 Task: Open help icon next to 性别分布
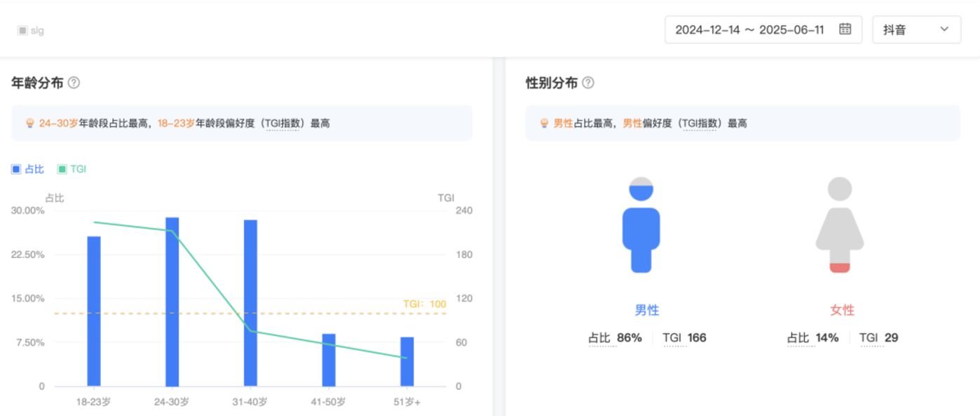coord(588,83)
